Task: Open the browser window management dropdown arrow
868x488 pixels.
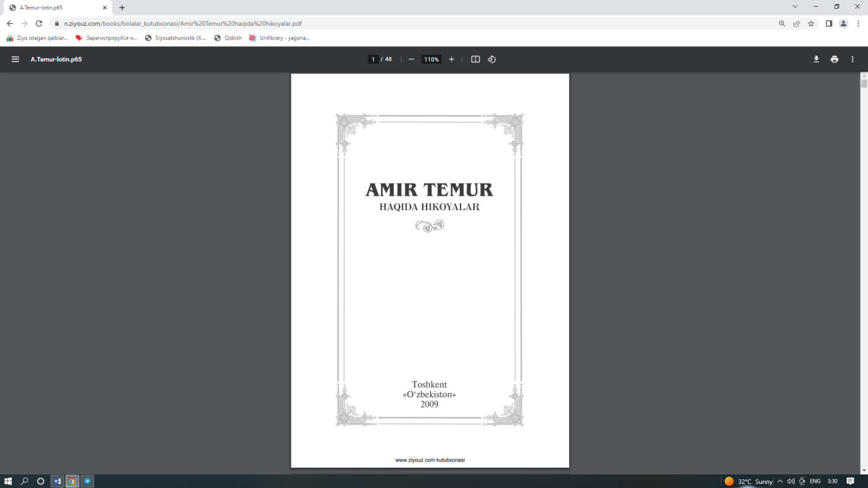Action: coord(795,6)
